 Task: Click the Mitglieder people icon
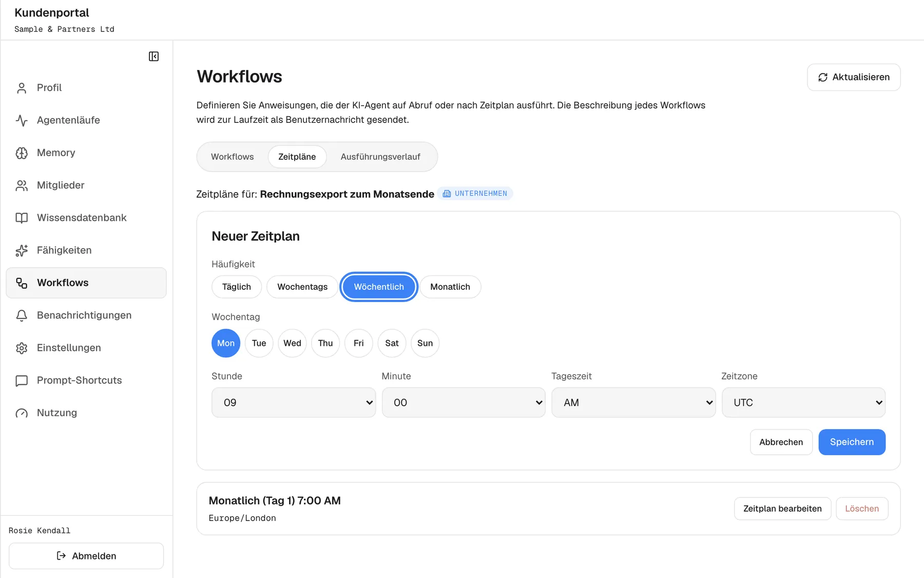click(x=22, y=185)
